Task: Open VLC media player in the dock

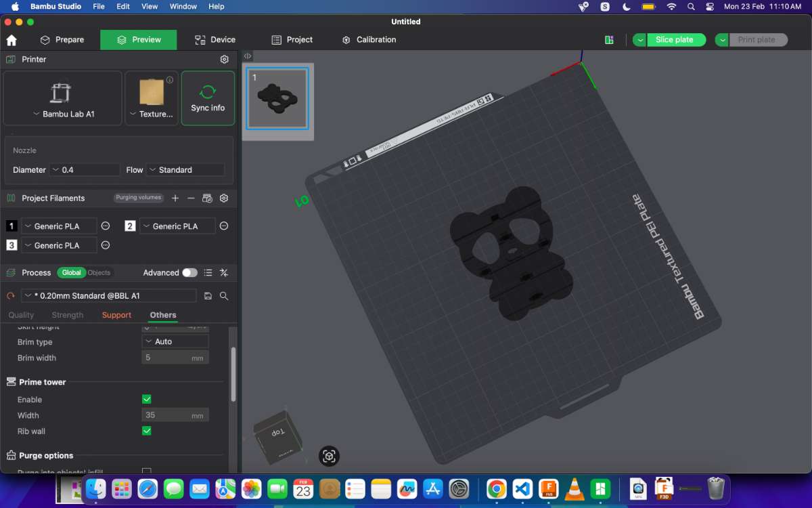Action: 574,488
